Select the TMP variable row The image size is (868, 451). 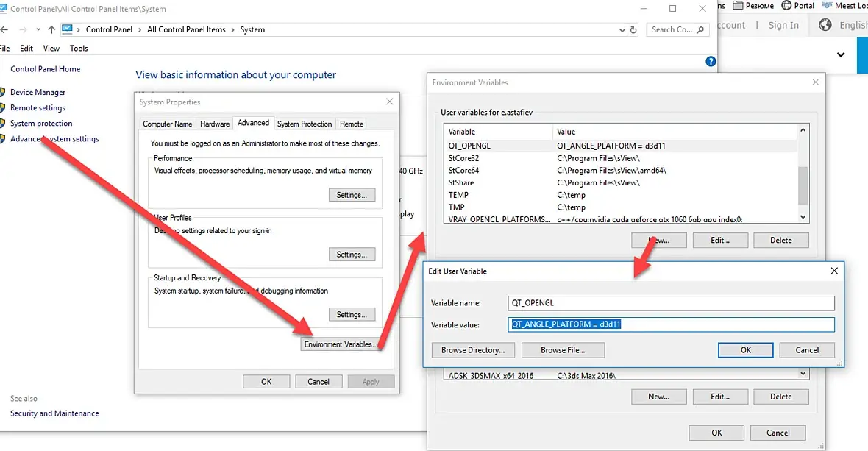point(620,207)
